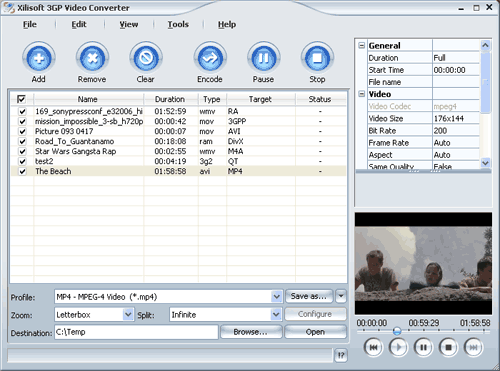Select the Road_To_Guantanamo row

(178, 141)
